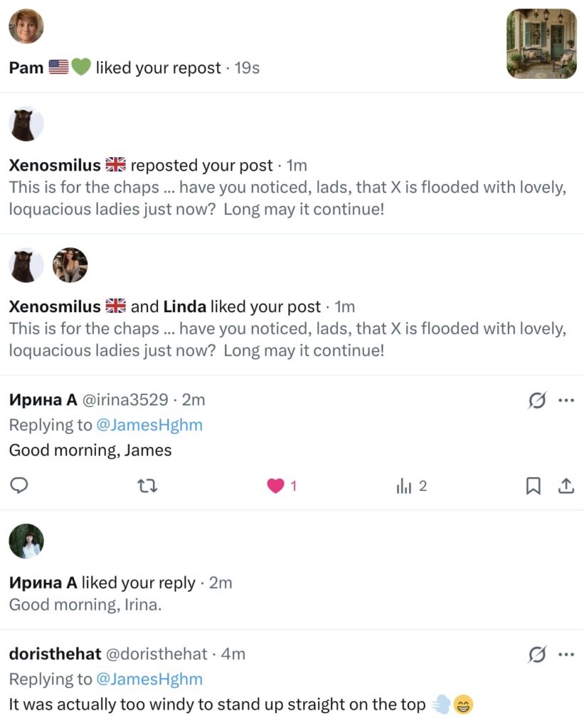This screenshot has height=728, width=584.
Task: Open Linda's profile name in like notification
Action: pyautogui.click(x=184, y=307)
